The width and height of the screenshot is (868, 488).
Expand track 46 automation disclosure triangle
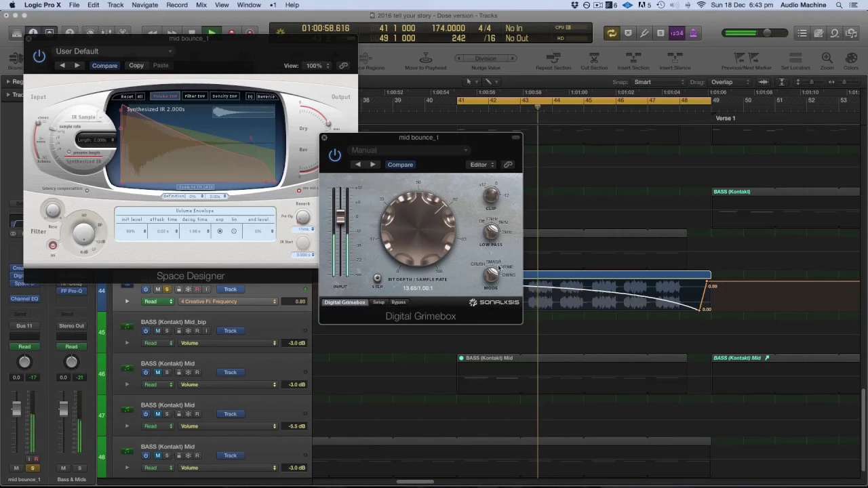[x=127, y=384]
